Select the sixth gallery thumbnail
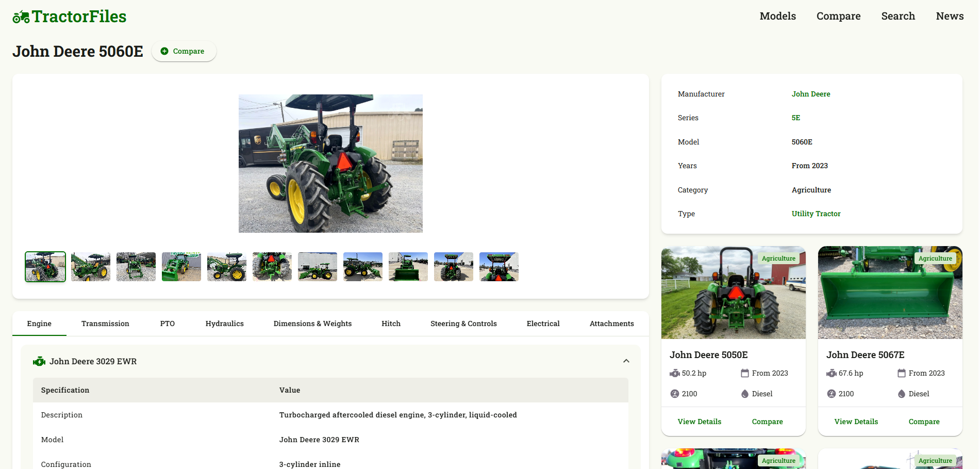This screenshot has height=469, width=980. pos(272,267)
